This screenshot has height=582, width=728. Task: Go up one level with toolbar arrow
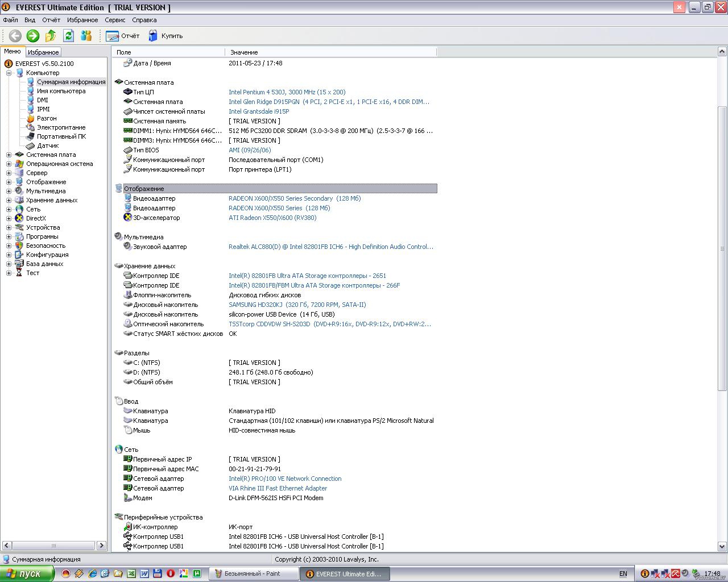pyautogui.click(x=51, y=36)
